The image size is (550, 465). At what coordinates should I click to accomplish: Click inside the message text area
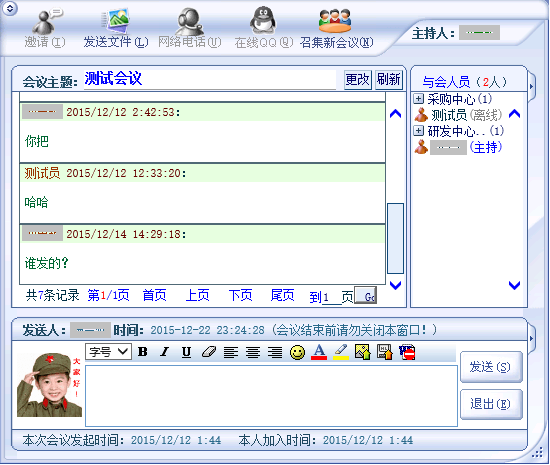[271, 396]
